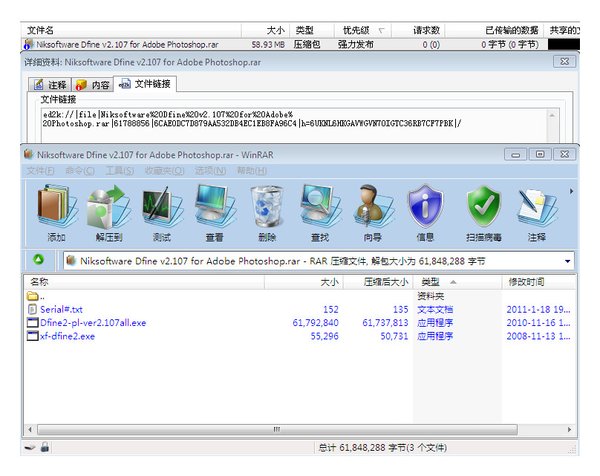This screenshot has height=476, width=600.
Task: Sort by the 压缩后大小 column header
Action: [x=378, y=282]
